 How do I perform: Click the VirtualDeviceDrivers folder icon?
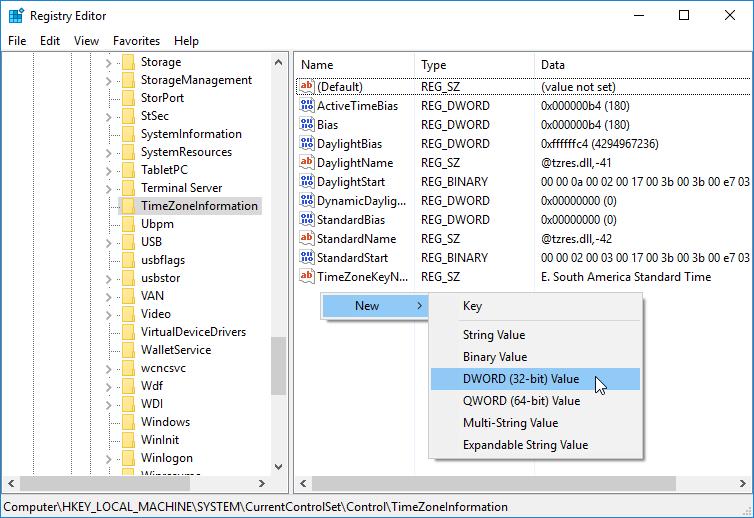[128, 332]
